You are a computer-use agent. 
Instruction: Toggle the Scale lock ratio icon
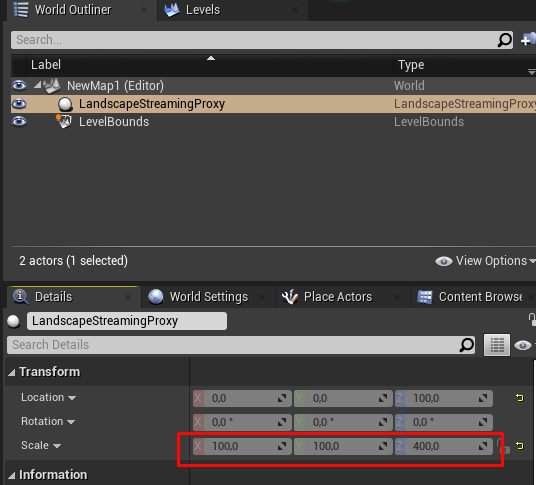click(503, 446)
